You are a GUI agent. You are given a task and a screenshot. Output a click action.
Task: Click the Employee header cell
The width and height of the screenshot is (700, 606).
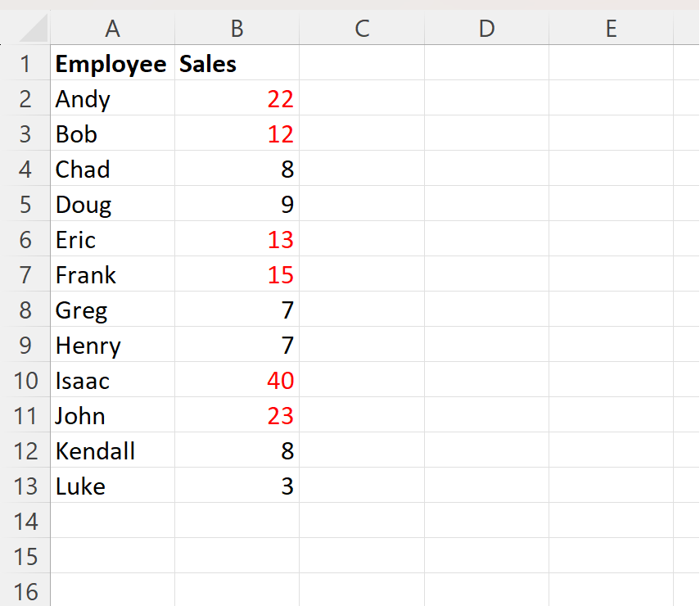pos(111,64)
